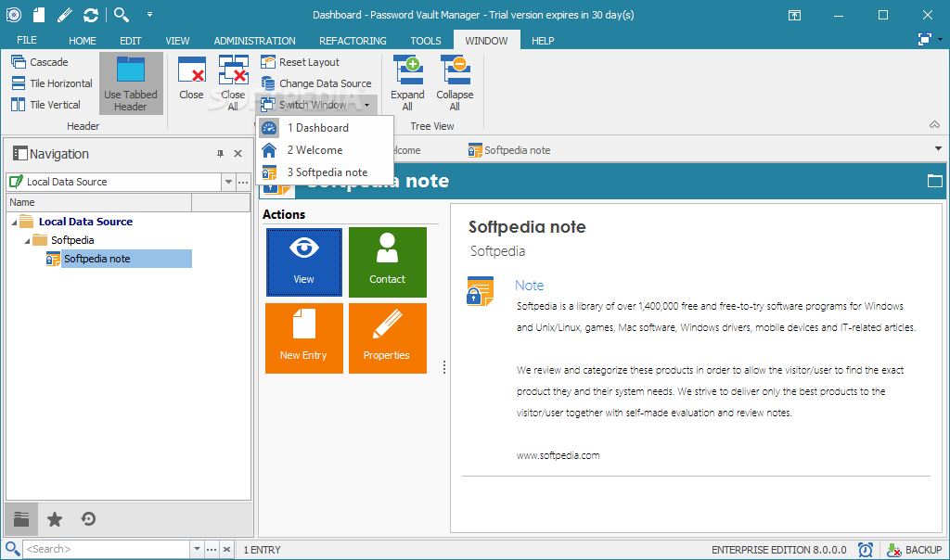950x560 pixels.
Task: Switch to the Softpedia note document tab
Action: pyautogui.click(x=509, y=150)
